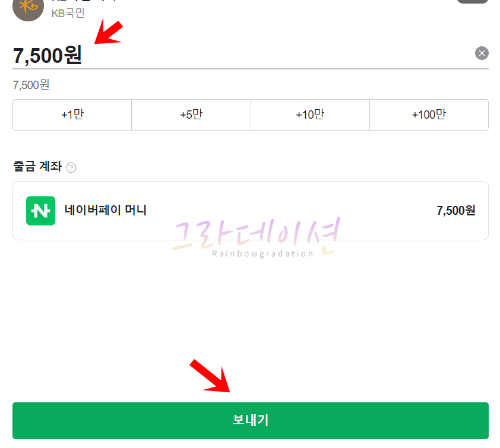Clear the amount with the X icon
The height and width of the screenshot is (448, 500).
pos(482,53)
